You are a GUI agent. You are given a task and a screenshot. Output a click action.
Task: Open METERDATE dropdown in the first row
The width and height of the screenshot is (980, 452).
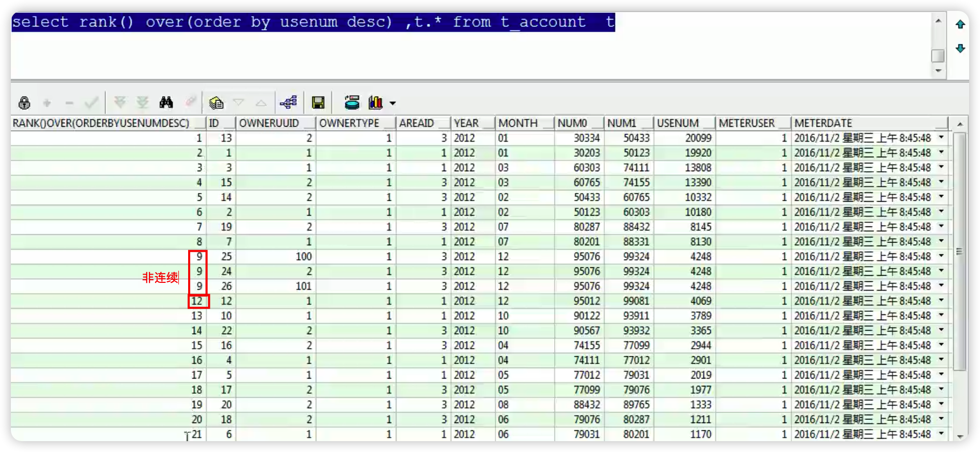[x=941, y=138]
